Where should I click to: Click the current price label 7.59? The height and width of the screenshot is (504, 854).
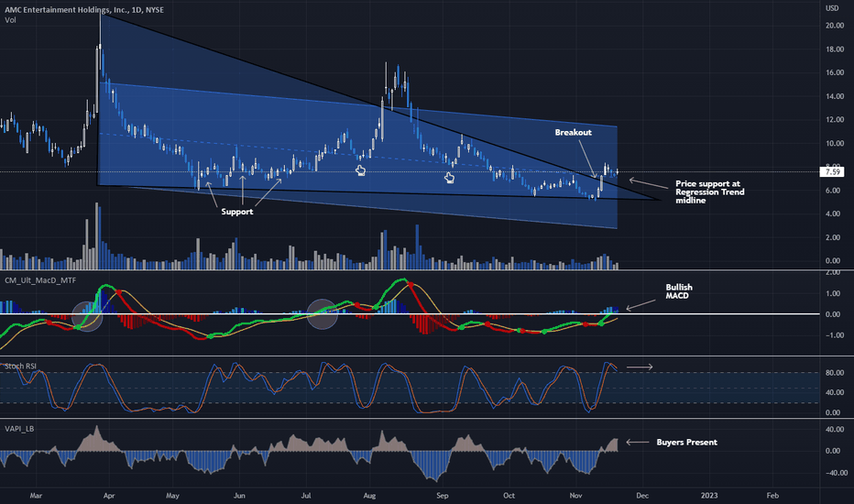[x=832, y=171]
